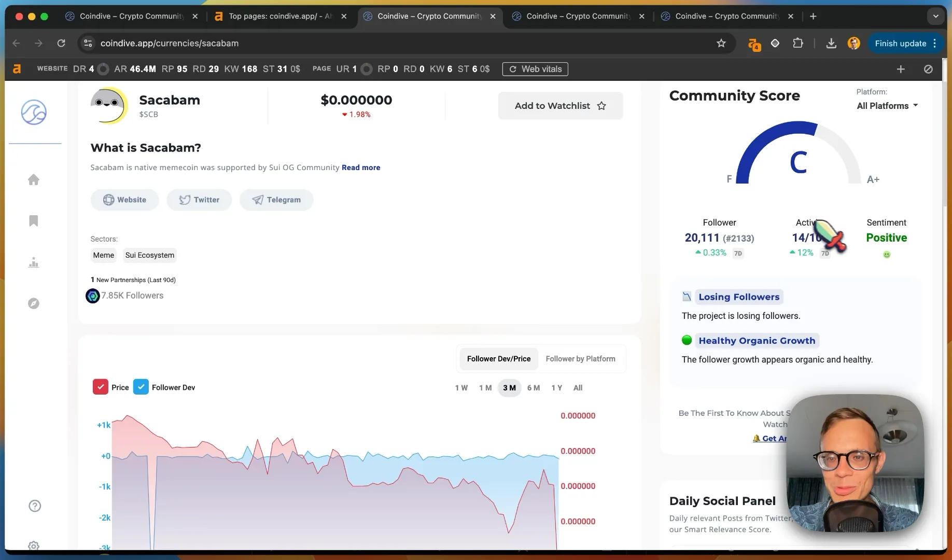Open the tab list chevron dropdown
Viewport: 952px width, 560px height.
935,16
